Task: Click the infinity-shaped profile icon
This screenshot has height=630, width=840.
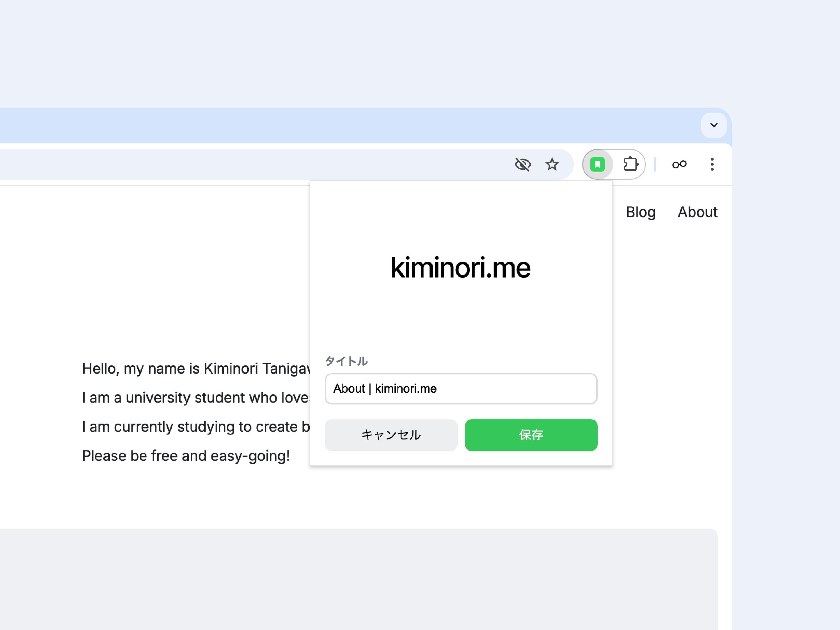Action: 679,164
